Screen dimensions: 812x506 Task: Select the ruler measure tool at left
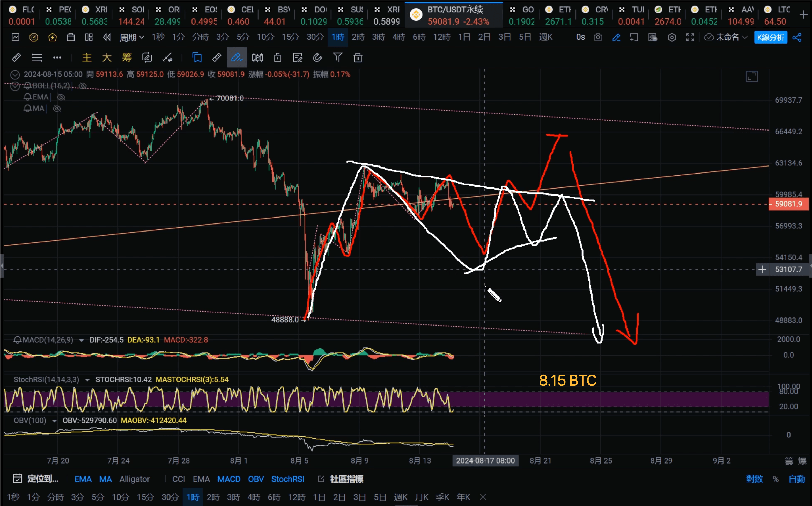16,57
